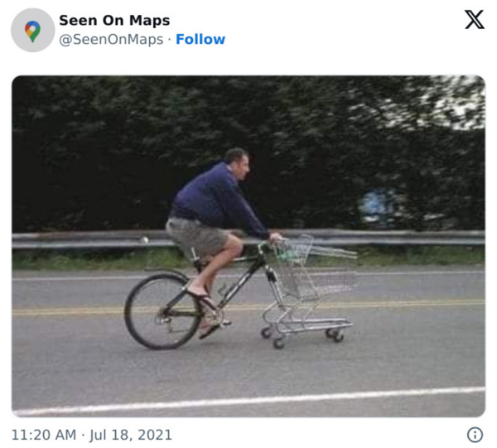Click the Google Maps pin avatar

(32, 30)
